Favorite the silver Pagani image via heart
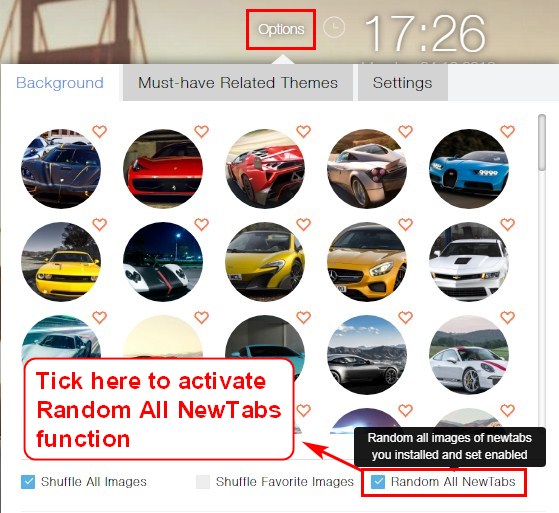This screenshot has height=513, width=559. pos(405,132)
